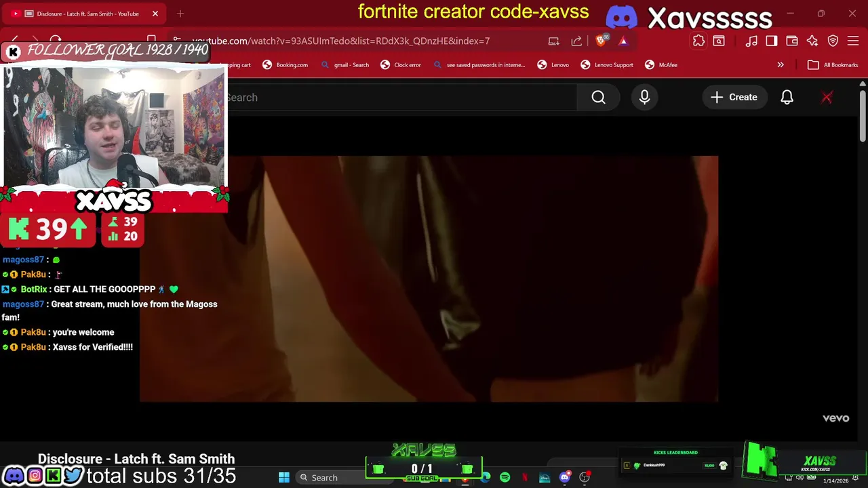
Task: Close the Disclosure - Latch YouTube tab
Action: pyautogui.click(x=155, y=14)
